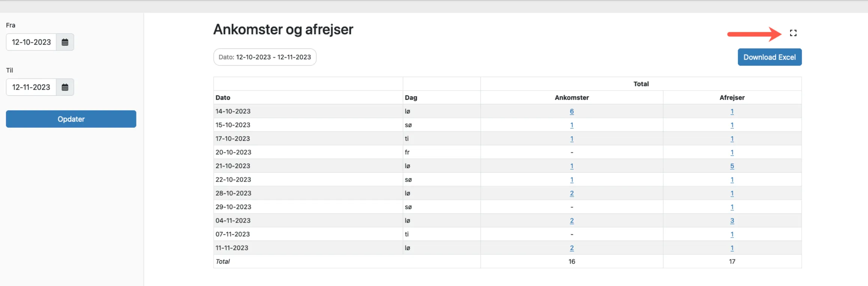Open the 6 arrivals link for 14-10-2023
The height and width of the screenshot is (286, 868).
(572, 111)
